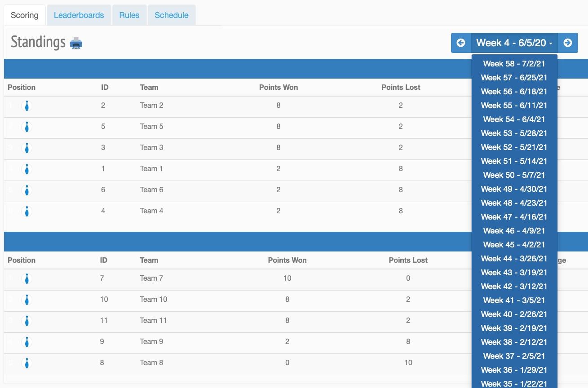
Task: Select Week 57 - 6/25/21
Action: (514, 78)
